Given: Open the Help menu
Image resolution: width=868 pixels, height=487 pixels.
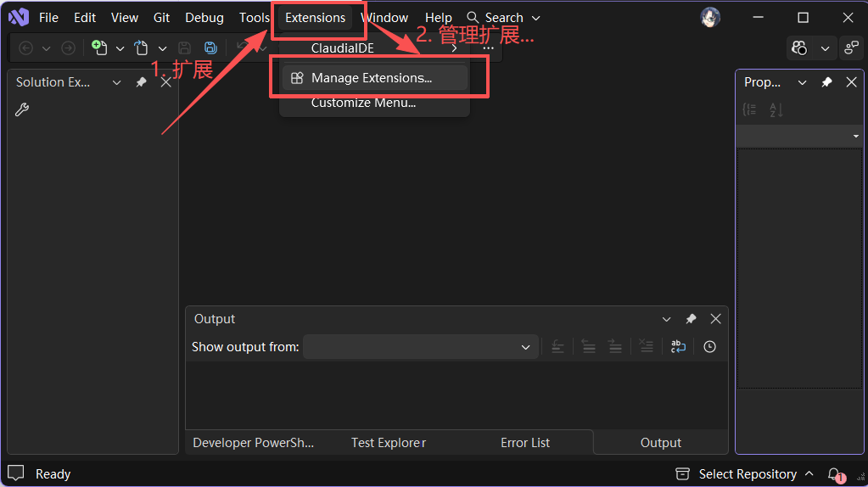Looking at the screenshot, I should click(x=439, y=18).
